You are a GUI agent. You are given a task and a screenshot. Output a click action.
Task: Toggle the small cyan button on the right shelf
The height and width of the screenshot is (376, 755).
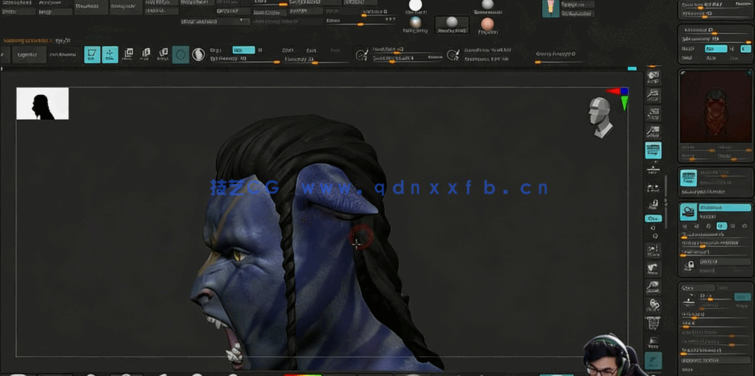[653, 219]
